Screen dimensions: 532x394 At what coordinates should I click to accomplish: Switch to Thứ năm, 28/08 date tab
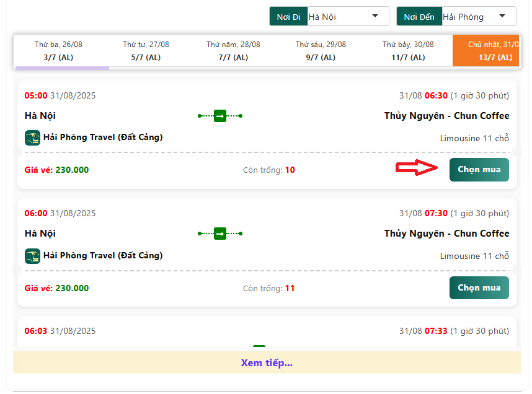coord(233,51)
